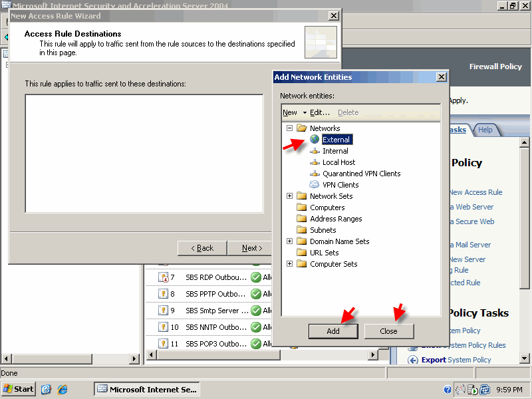Click Next in the wizard
This screenshot has width=532, height=399.
(x=251, y=248)
